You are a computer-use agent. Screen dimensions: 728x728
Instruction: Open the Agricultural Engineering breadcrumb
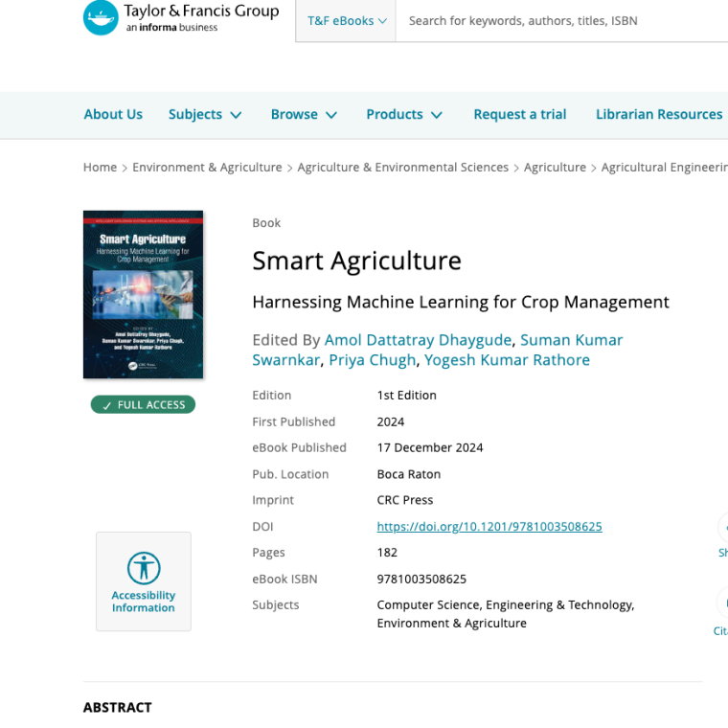pos(665,167)
